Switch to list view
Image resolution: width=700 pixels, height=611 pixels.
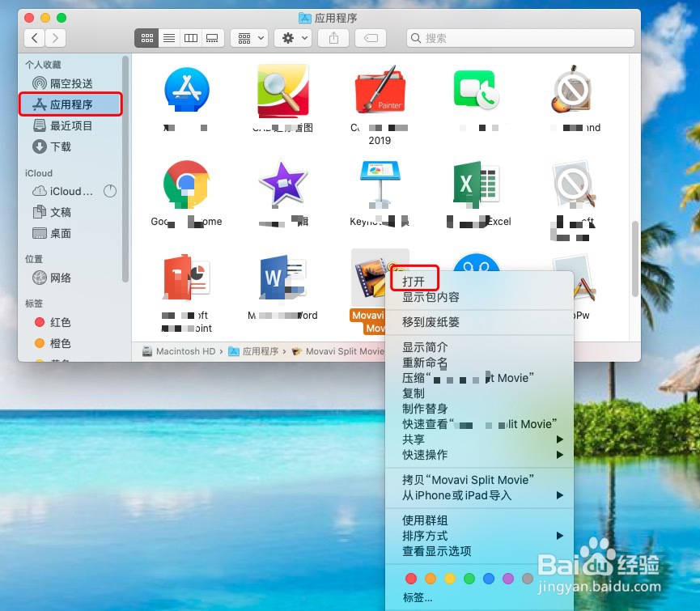point(168,37)
